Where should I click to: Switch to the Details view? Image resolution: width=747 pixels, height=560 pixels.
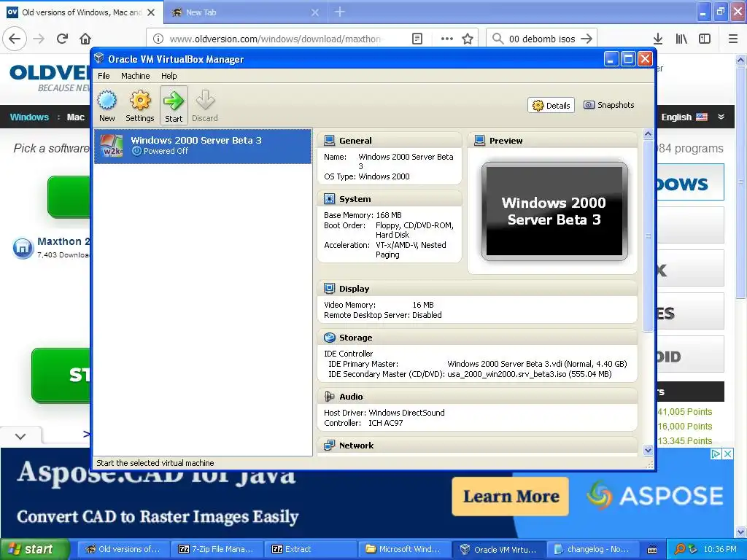click(551, 105)
